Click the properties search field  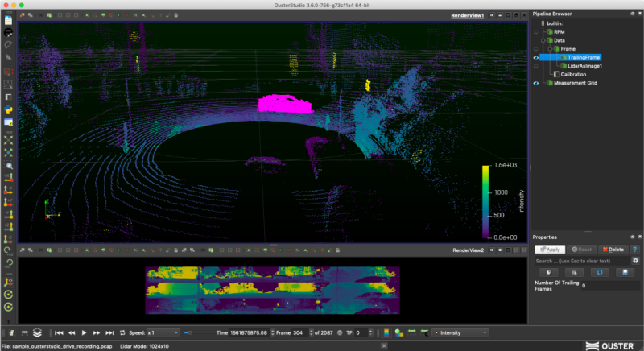click(x=582, y=261)
